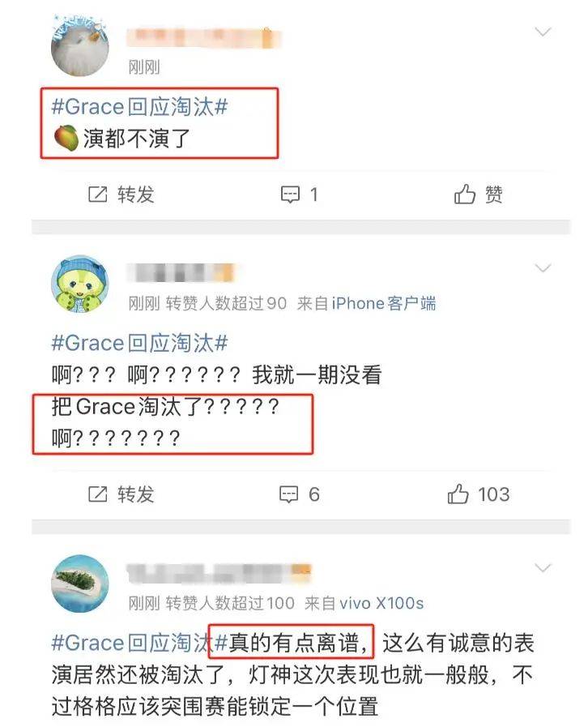Like the post with 103 likes
Image resolution: width=588 pixels, height=727 pixels.
point(478,494)
